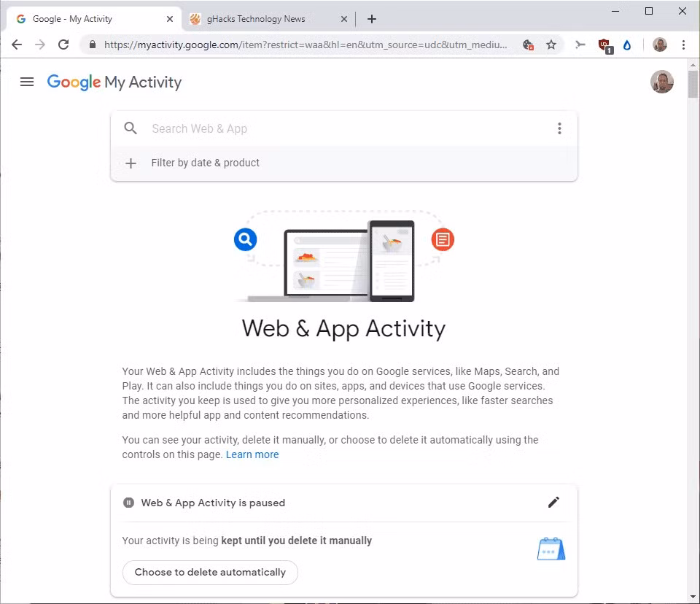Go back to previous page
The height and width of the screenshot is (604, 700).
pos(17,44)
